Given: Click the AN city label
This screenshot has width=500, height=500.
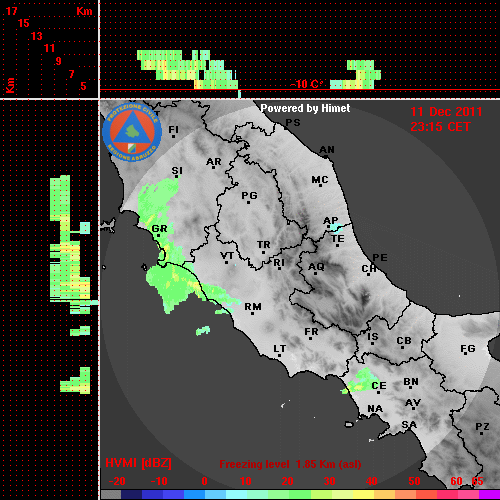Looking at the screenshot, I should [327, 150].
